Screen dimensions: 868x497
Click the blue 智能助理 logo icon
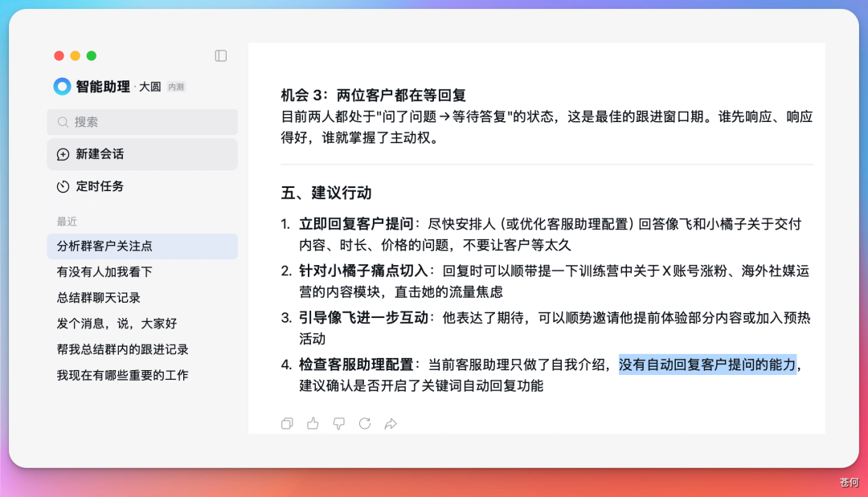(x=62, y=86)
